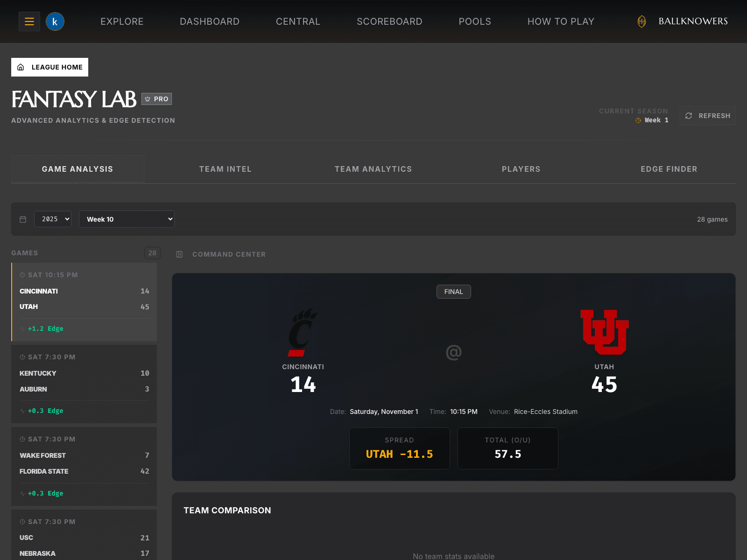This screenshot has width=747, height=560.
Task: Switch to the Team Intel tab
Action: 226,169
